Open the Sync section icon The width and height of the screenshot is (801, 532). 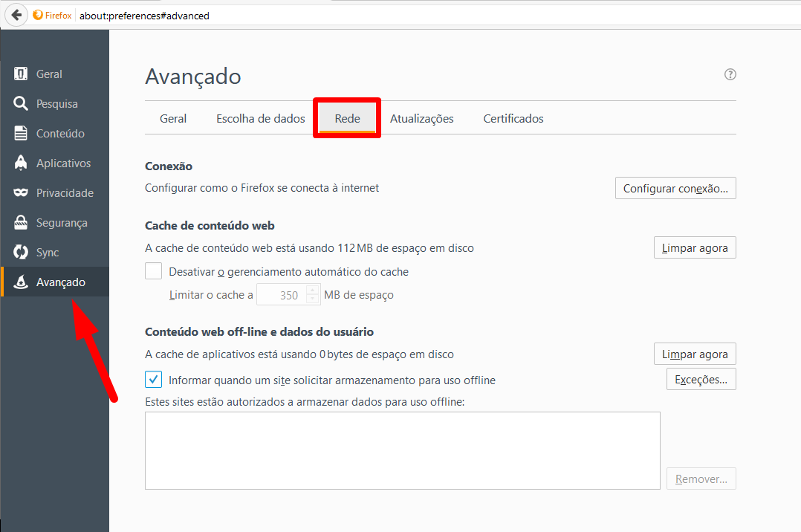pos(21,253)
